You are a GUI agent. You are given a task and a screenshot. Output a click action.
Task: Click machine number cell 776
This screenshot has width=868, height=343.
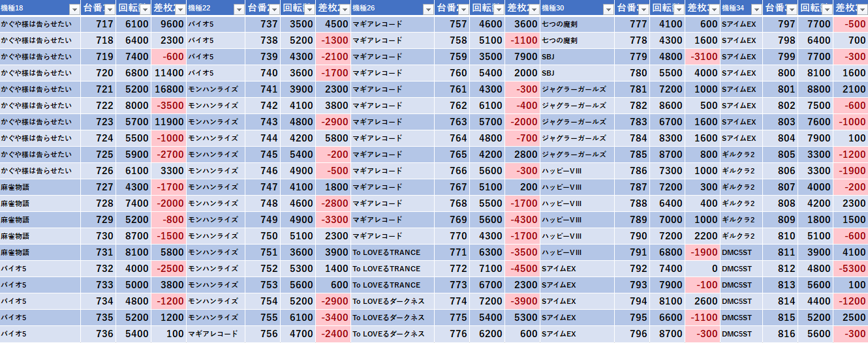point(453,334)
